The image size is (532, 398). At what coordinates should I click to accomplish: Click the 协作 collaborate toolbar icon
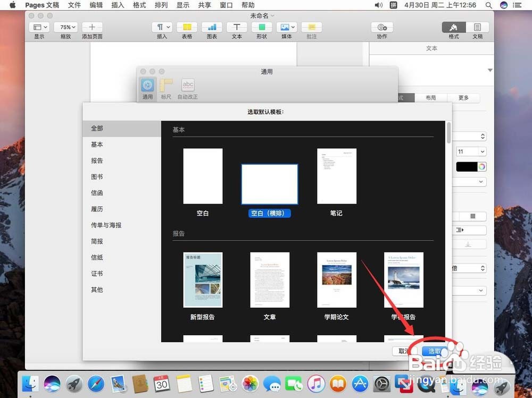click(382, 27)
